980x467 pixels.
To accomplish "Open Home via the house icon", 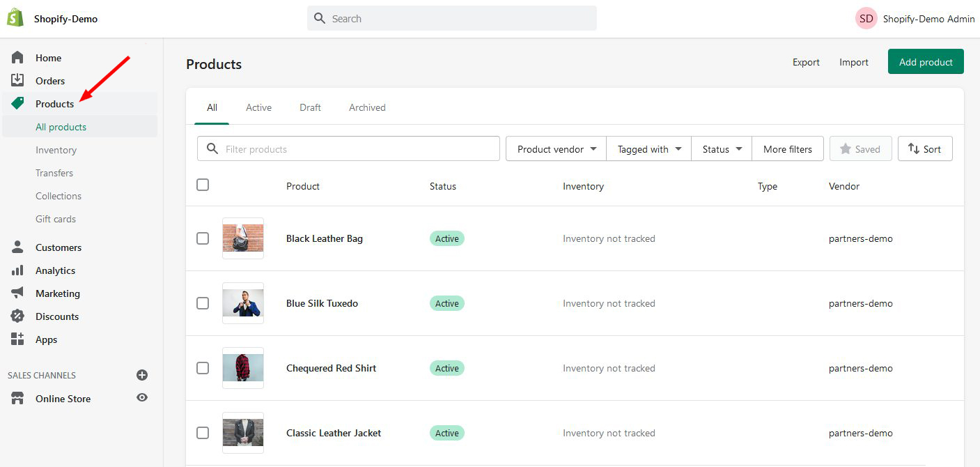I will point(17,58).
